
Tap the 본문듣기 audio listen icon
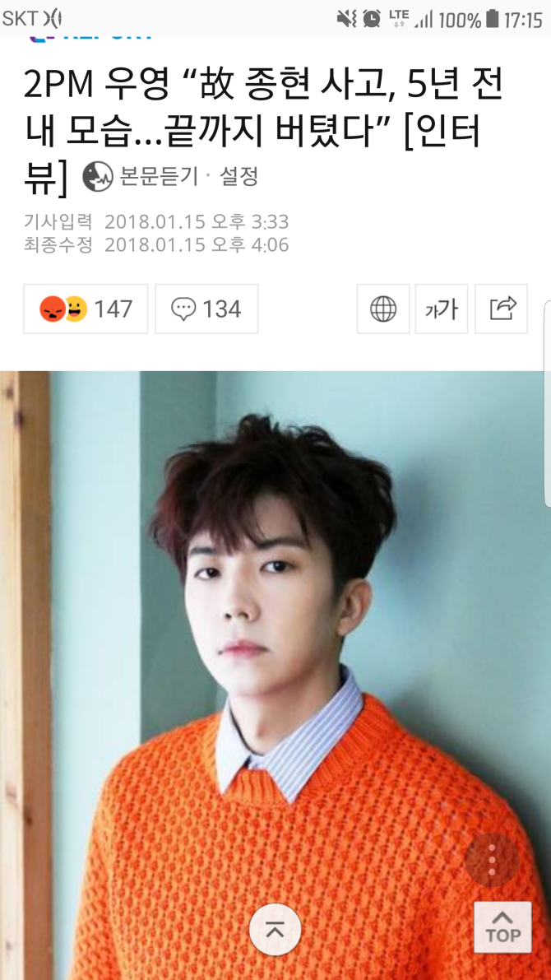coord(98,176)
